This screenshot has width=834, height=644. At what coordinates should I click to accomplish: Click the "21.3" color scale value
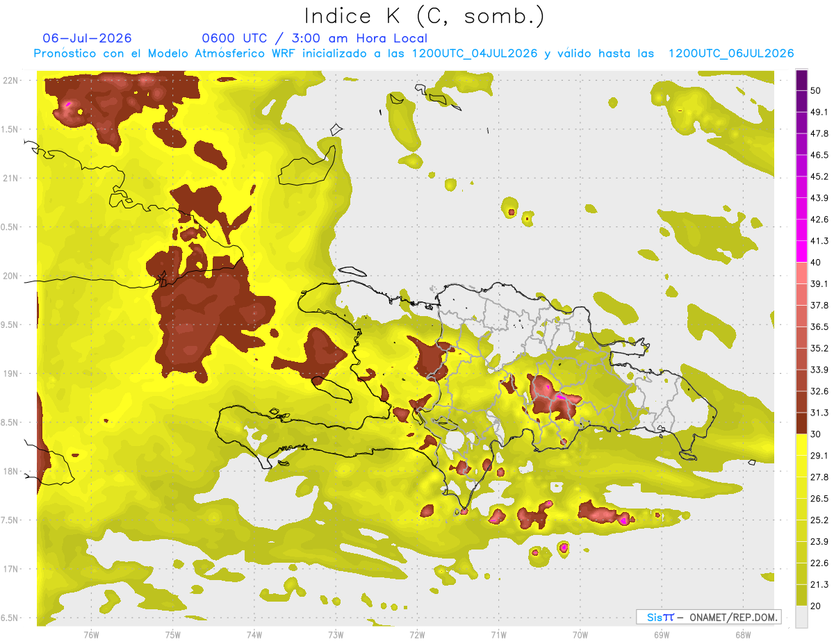coord(819,585)
